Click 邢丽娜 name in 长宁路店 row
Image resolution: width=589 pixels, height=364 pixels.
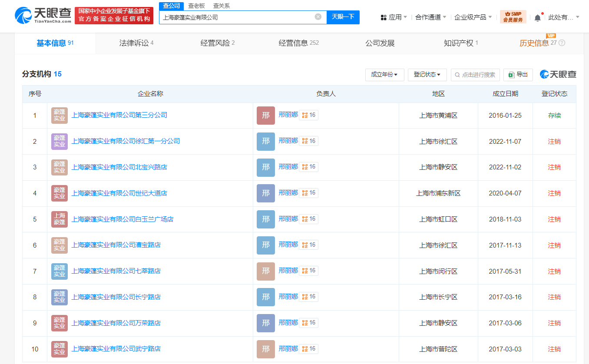pyautogui.click(x=288, y=297)
